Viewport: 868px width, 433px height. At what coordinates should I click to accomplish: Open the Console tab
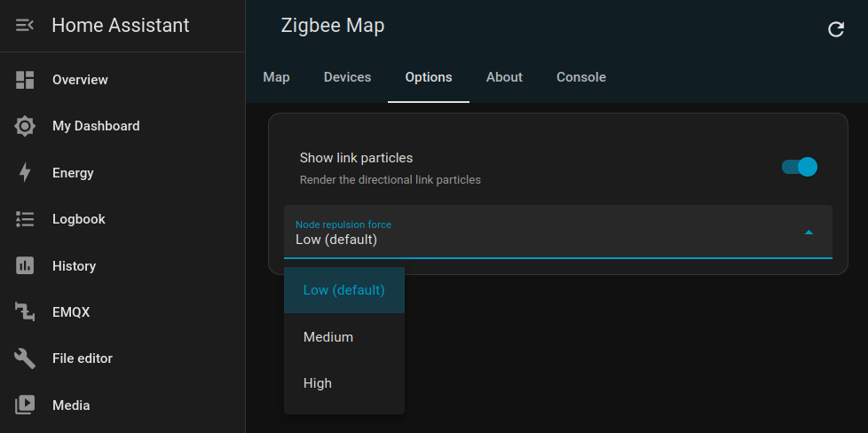coord(581,77)
